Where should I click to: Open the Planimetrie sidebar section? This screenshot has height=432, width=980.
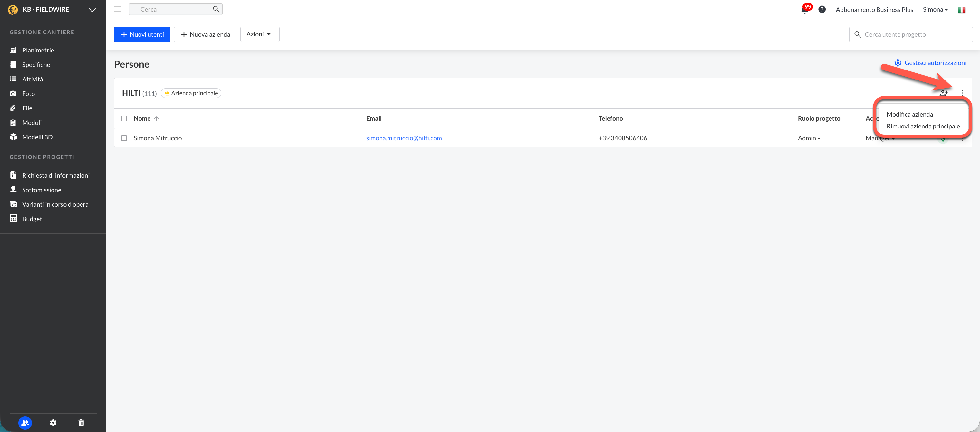[x=38, y=50]
